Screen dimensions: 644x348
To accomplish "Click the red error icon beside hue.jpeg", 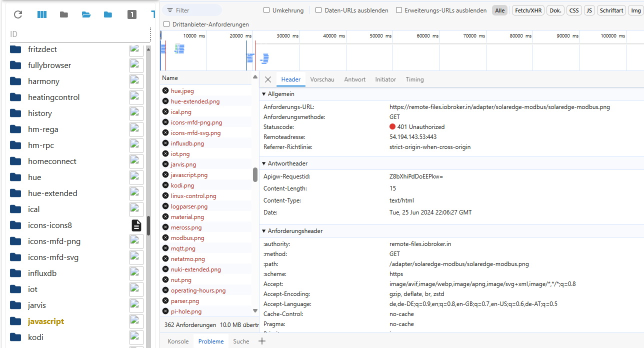I will click(x=165, y=91).
